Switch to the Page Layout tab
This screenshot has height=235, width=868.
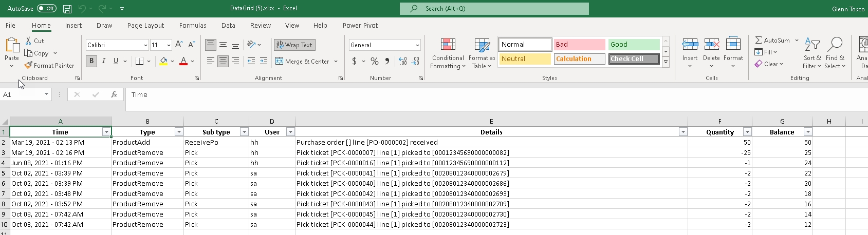pos(145,26)
